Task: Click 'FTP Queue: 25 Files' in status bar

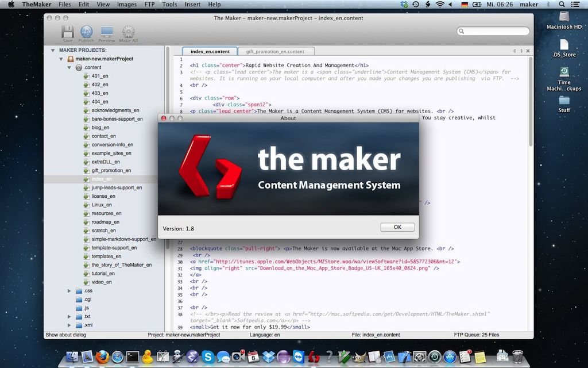Action: click(x=476, y=335)
